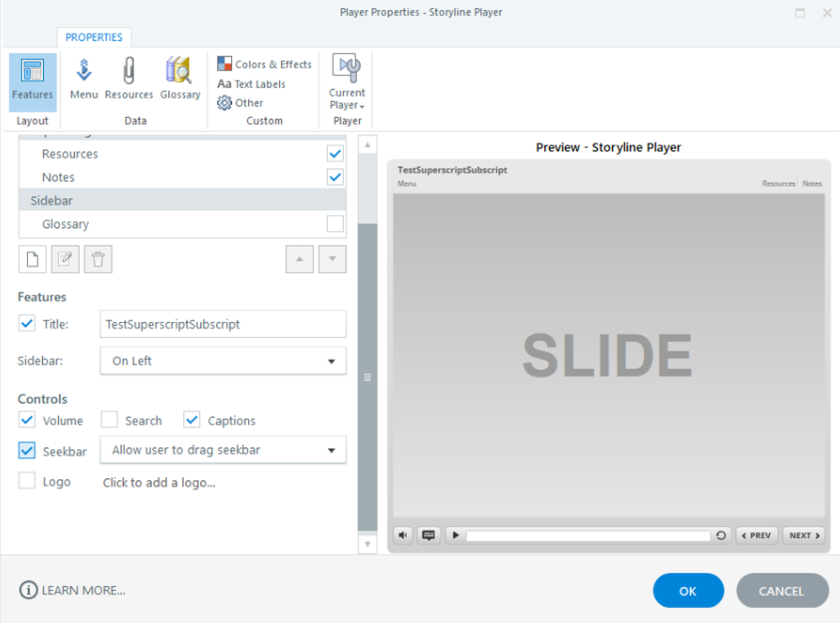Enable the Logo checkbox
The height and width of the screenshot is (623, 840).
tap(28, 482)
